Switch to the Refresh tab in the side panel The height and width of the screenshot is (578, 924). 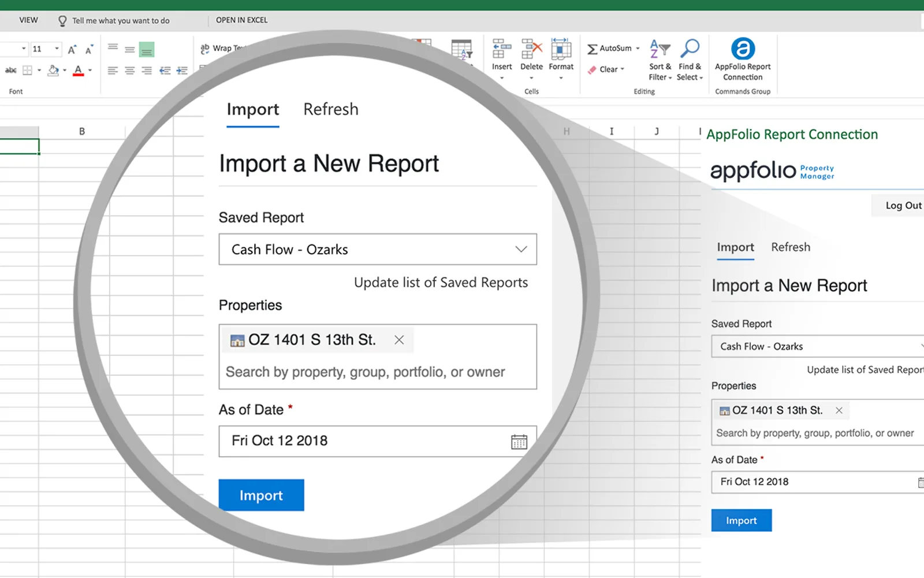tap(791, 247)
